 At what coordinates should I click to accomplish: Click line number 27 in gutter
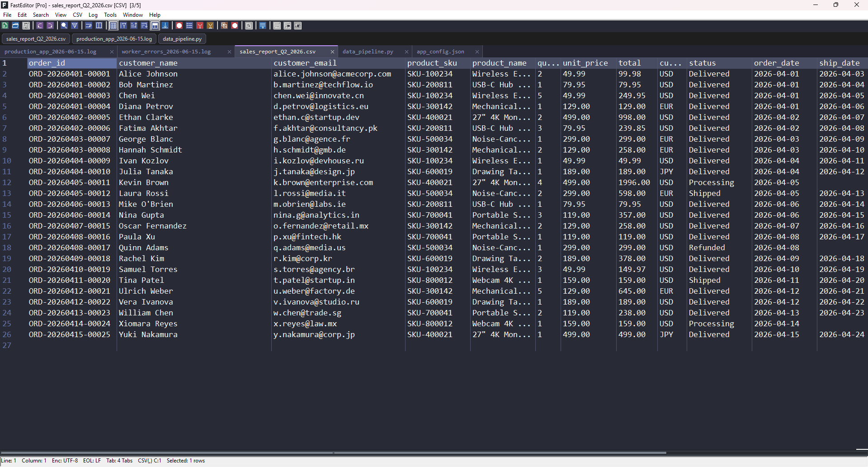[x=7, y=345]
